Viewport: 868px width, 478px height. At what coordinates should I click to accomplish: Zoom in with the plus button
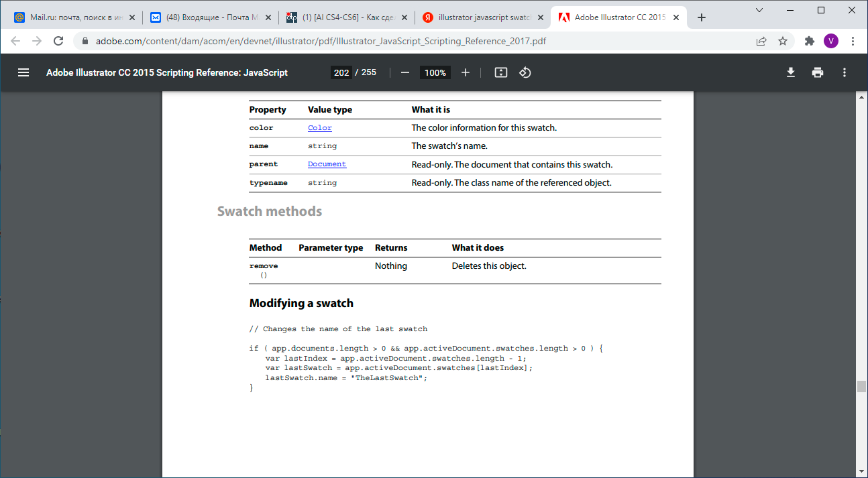point(466,72)
